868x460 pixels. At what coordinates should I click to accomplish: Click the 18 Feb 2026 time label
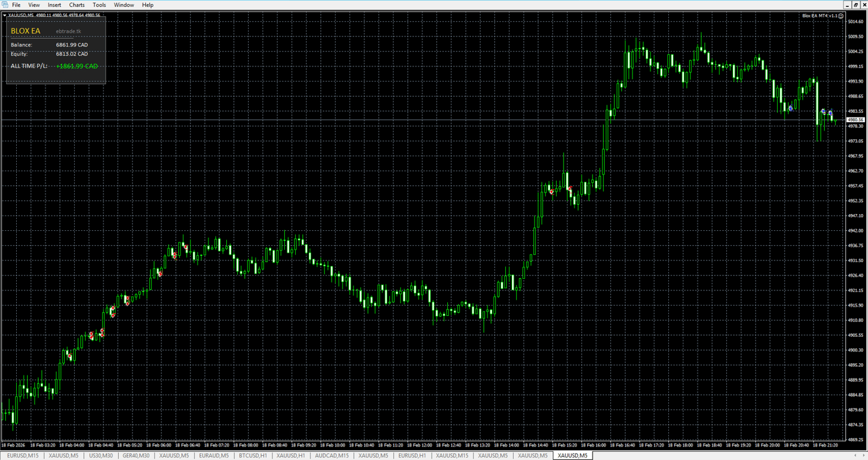coord(12,446)
